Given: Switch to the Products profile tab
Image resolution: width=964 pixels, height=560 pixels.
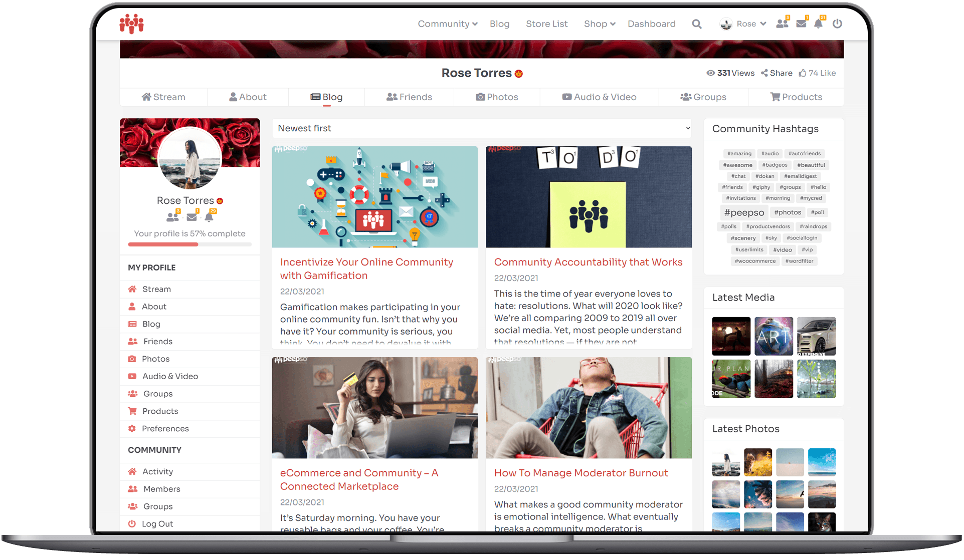Looking at the screenshot, I should coord(796,97).
